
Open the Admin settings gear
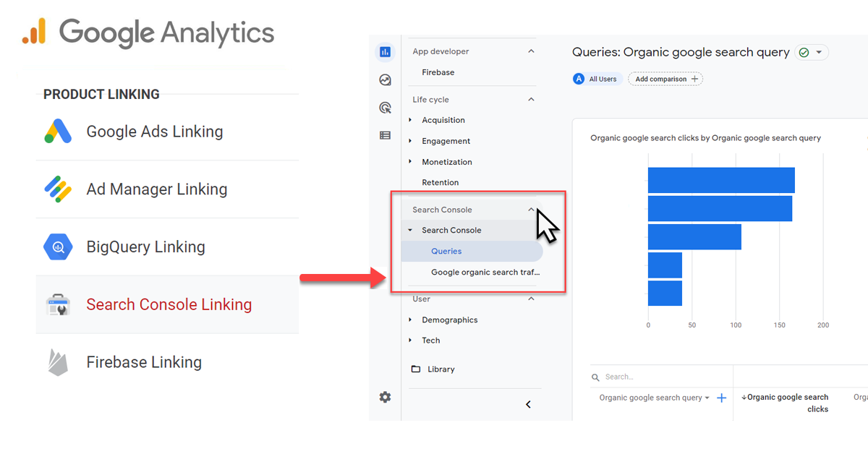(x=385, y=397)
